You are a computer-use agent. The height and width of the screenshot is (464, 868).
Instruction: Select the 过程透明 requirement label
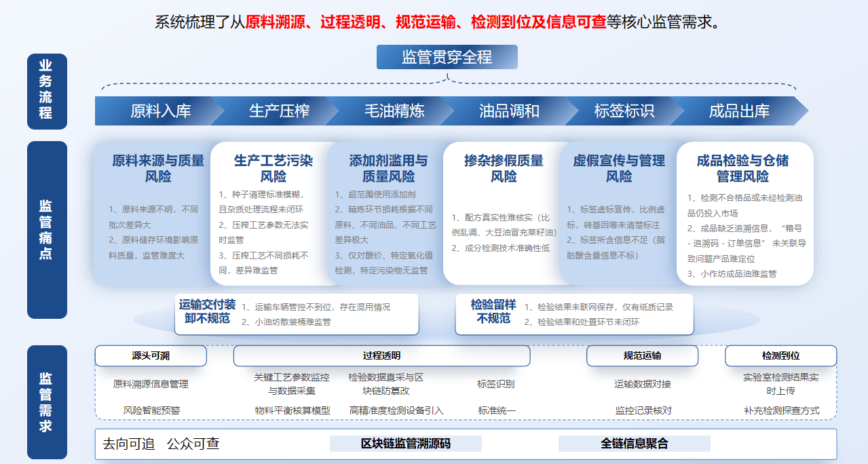(381, 355)
